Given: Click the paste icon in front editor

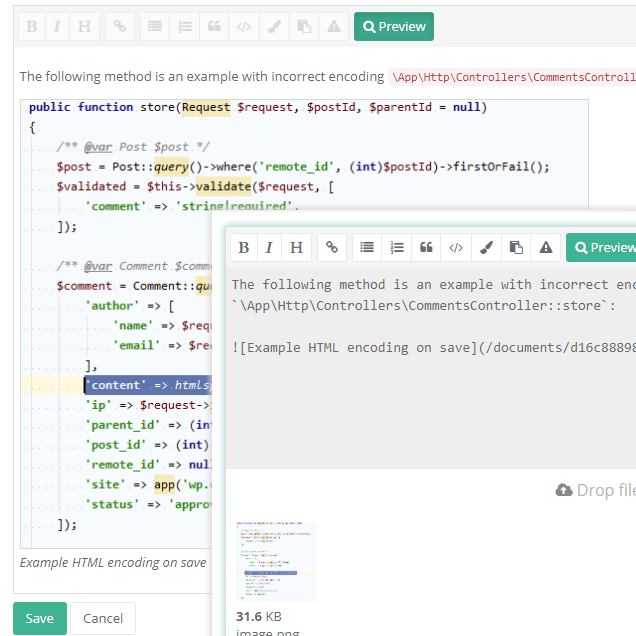Looking at the screenshot, I should pos(516,247).
